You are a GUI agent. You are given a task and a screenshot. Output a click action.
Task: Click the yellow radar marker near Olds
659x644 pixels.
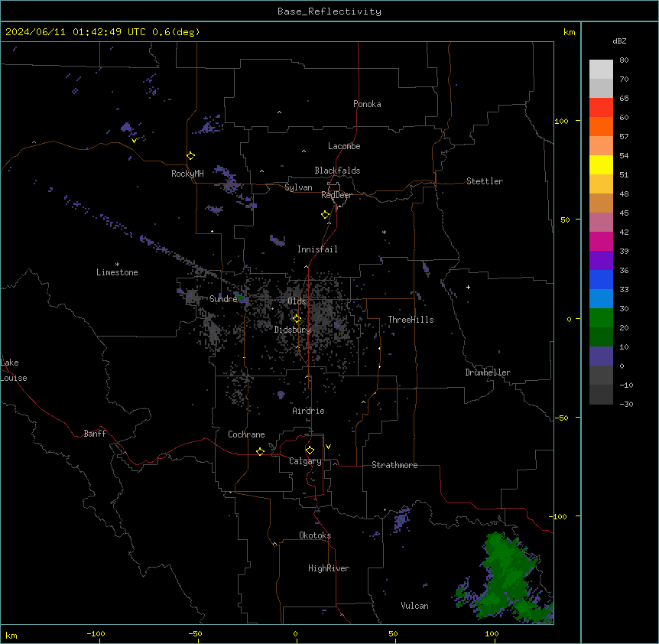(x=297, y=319)
